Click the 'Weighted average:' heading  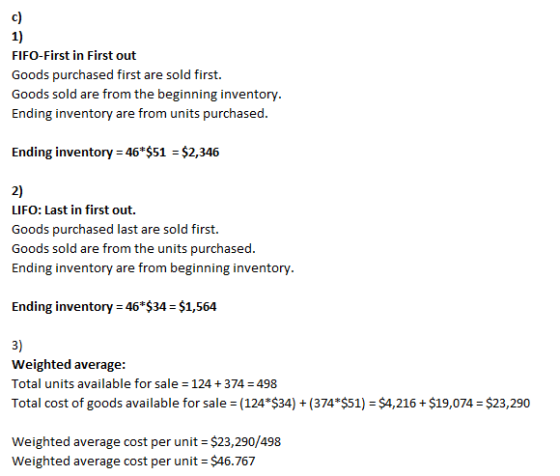click(x=69, y=365)
